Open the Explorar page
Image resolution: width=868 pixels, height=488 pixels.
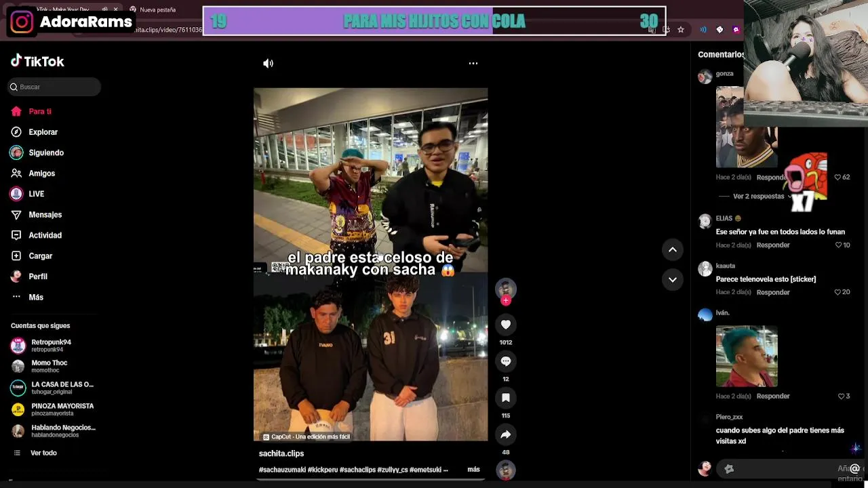coord(43,132)
